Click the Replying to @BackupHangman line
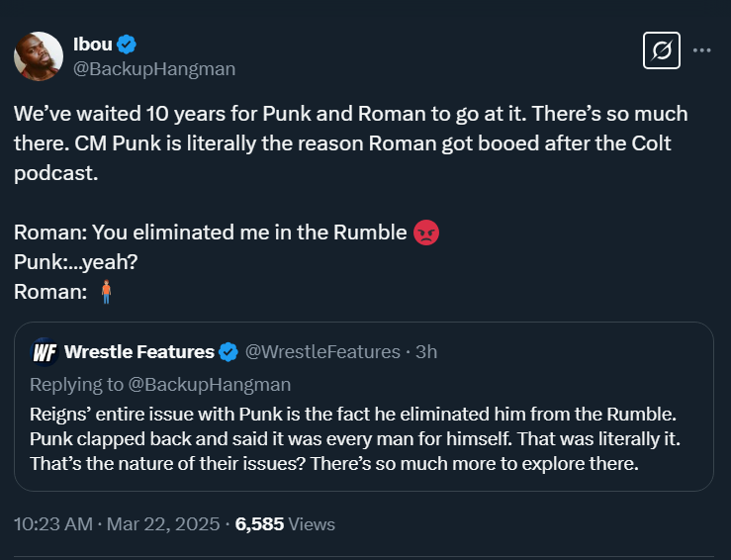Viewport: 731px width, 560px height. click(x=160, y=384)
